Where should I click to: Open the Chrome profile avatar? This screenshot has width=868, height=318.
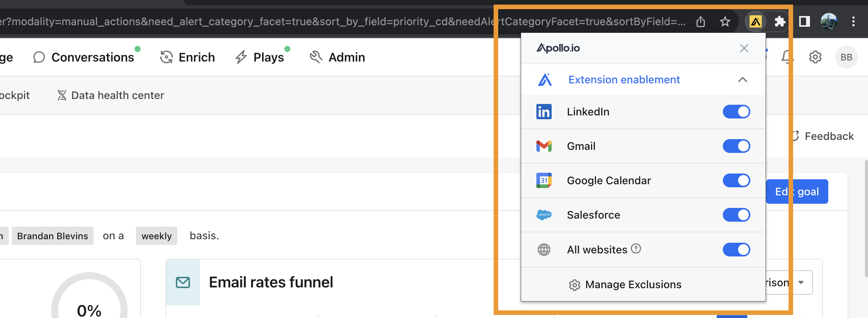(x=829, y=21)
